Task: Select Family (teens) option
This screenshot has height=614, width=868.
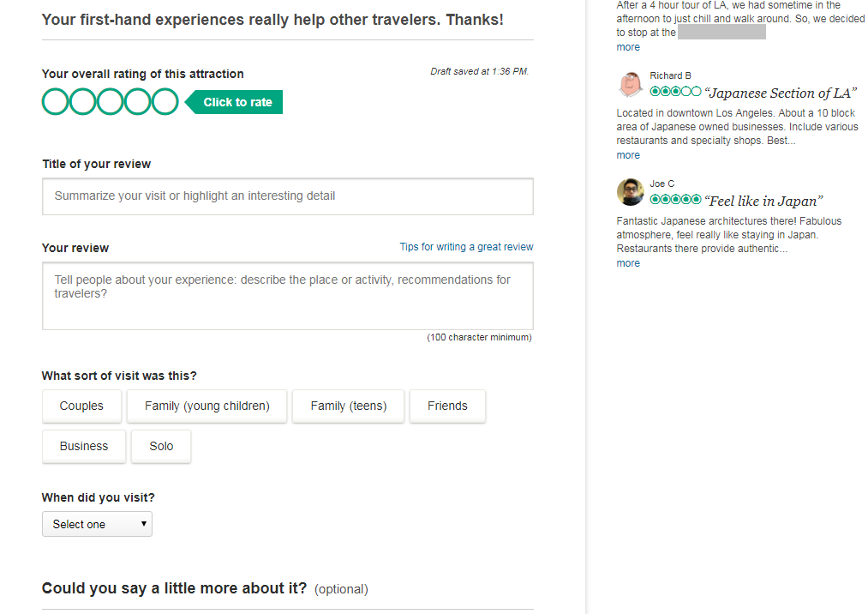Action: [348, 406]
